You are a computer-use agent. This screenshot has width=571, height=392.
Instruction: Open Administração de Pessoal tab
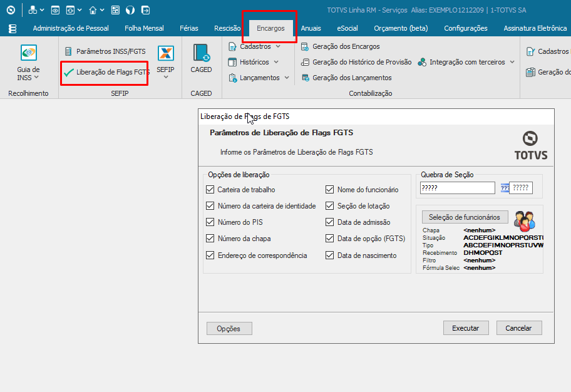point(71,28)
